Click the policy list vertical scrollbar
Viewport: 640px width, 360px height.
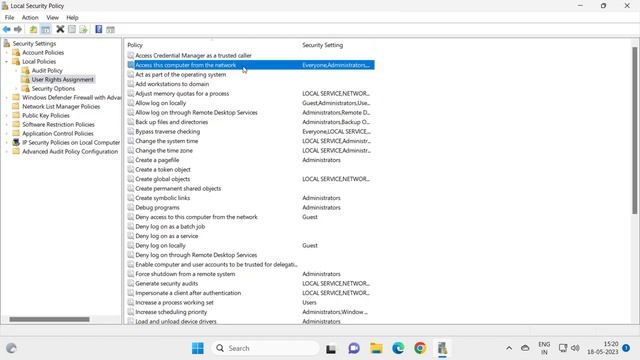[634, 130]
